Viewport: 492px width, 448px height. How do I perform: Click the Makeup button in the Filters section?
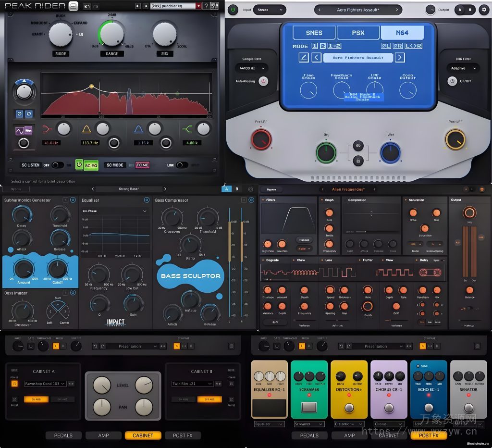pos(305,240)
